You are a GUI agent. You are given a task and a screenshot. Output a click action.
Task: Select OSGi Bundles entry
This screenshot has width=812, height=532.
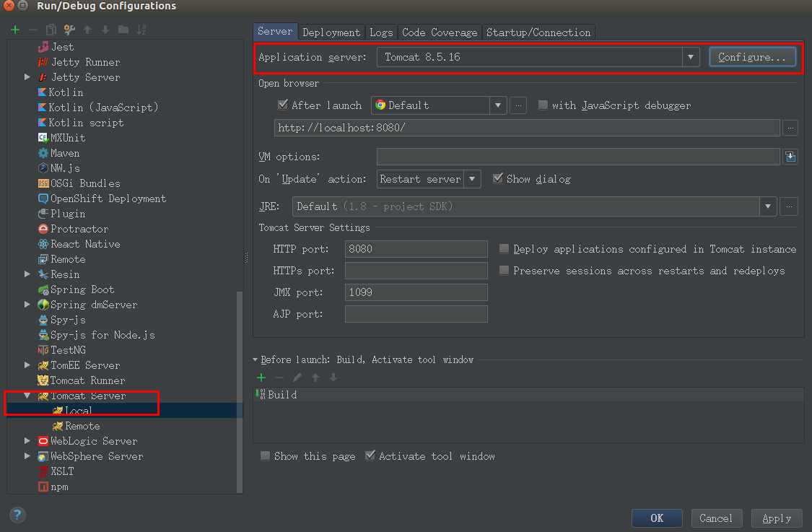click(79, 183)
